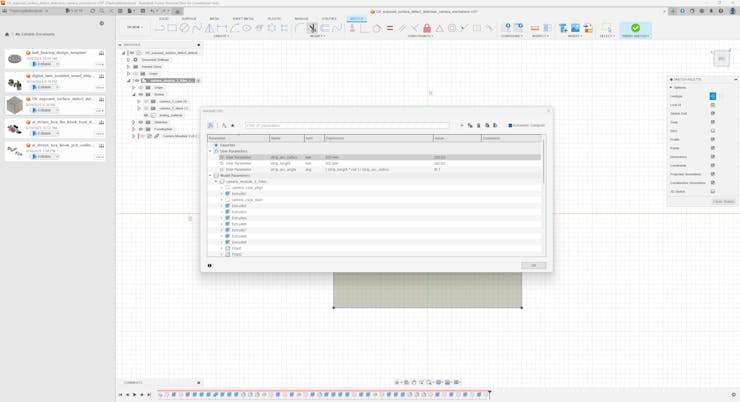Select the Circle sketch tool

coord(185,28)
